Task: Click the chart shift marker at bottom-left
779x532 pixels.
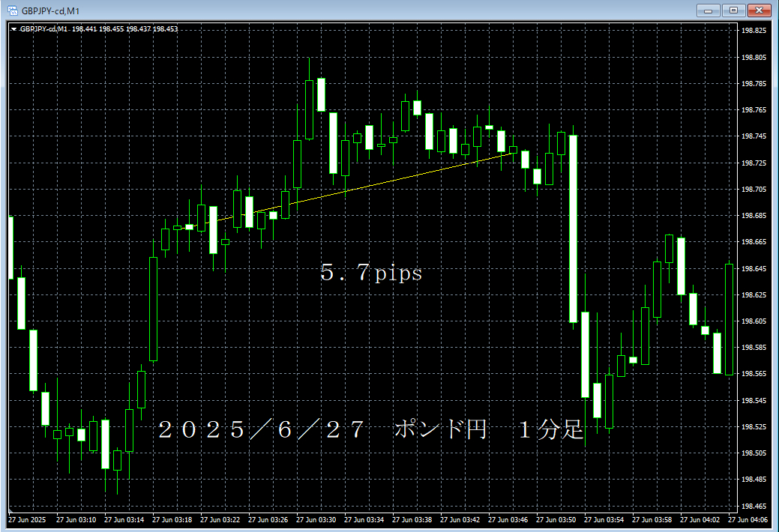Action: click(x=10, y=510)
